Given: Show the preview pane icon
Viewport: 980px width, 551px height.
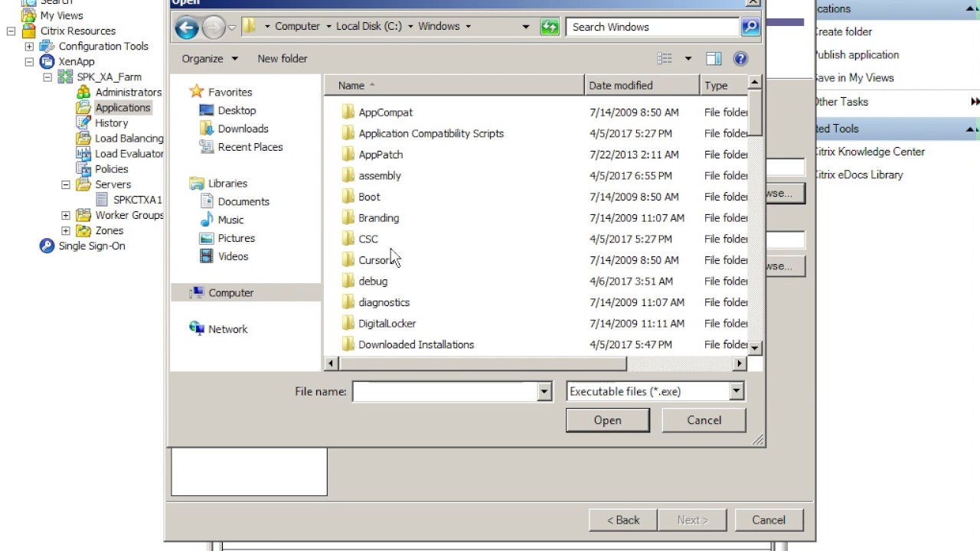Looking at the screenshot, I should point(714,59).
